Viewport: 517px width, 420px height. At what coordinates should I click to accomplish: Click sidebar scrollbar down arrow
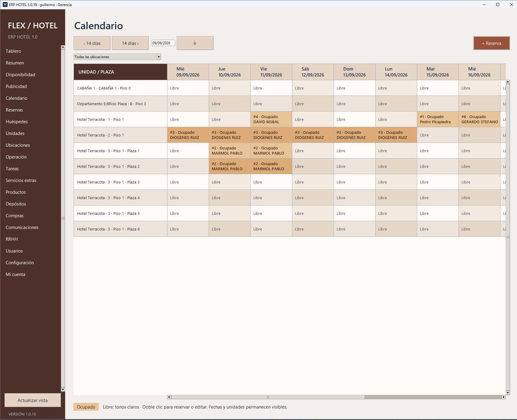[63, 390]
